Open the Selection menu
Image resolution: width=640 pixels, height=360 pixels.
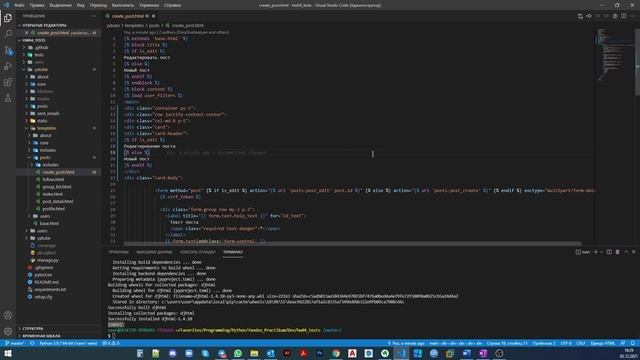(60, 5)
